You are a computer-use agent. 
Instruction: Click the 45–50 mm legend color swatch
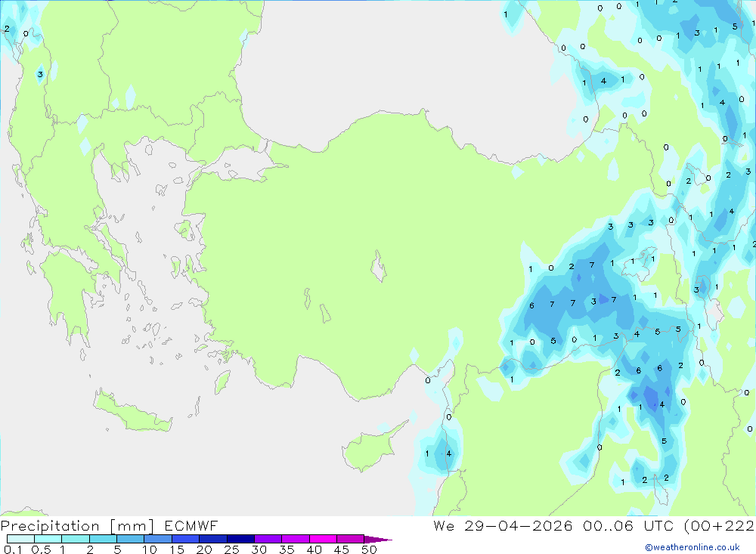pos(351,539)
